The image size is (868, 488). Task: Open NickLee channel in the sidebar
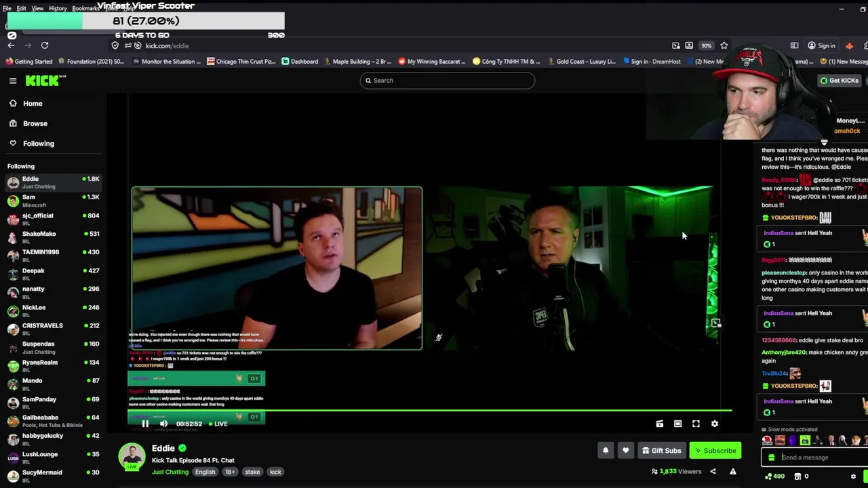(x=53, y=311)
